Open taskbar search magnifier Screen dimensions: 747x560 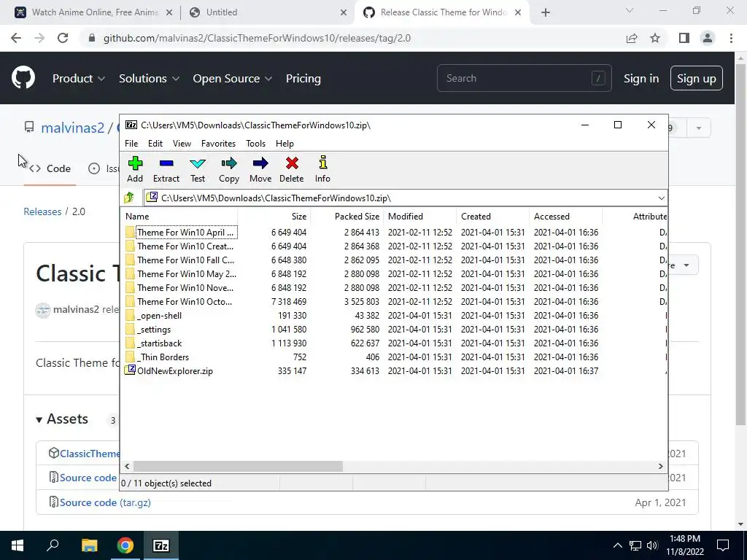[x=53, y=545]
